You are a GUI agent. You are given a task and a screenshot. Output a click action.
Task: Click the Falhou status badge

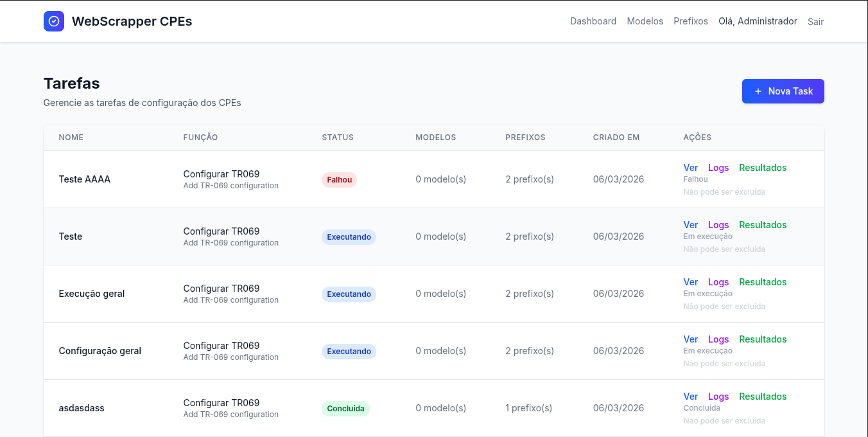[339, 180]
